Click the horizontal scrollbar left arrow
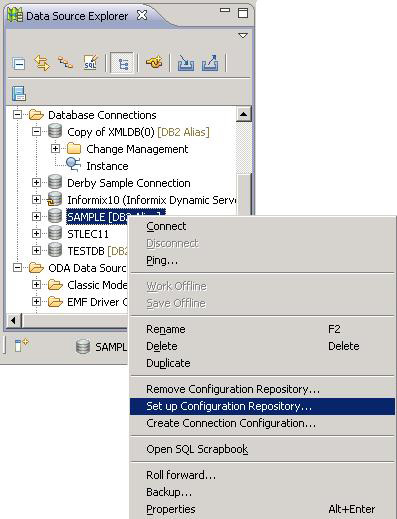 pos(13,321)
